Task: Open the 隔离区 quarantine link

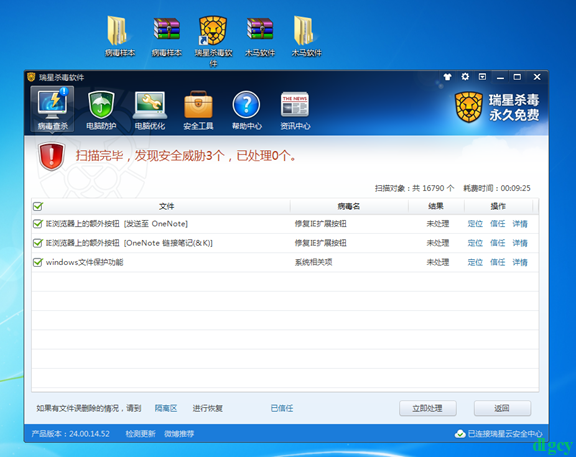Action: click(x=166, y=408)
